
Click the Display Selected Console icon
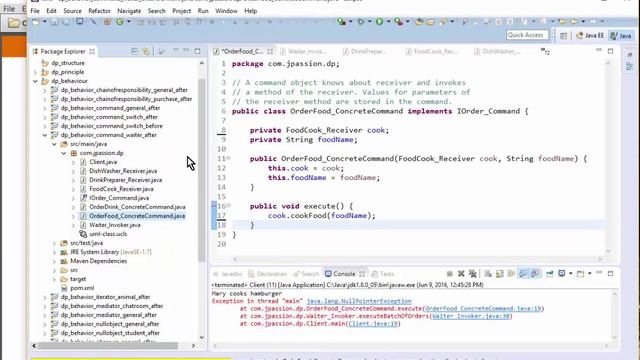(562, 273)
